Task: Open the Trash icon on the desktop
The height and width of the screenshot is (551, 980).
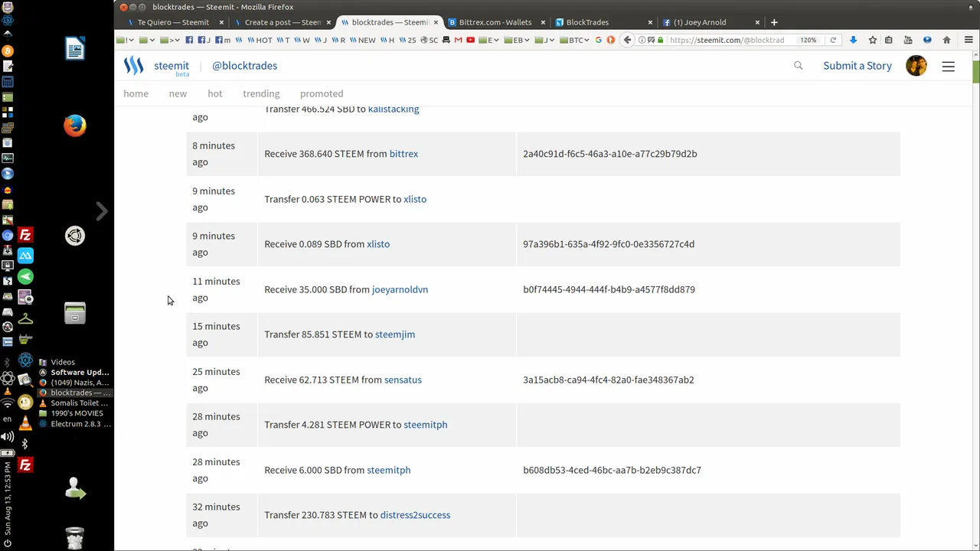Action: click(x=75, y=538)
